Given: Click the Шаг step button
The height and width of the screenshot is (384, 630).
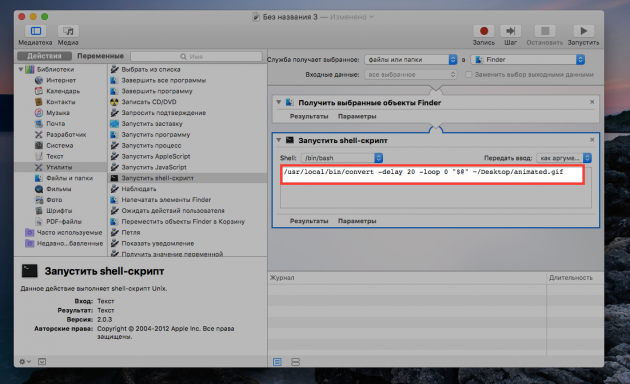Looking at the screenshot, I should 510,31.
